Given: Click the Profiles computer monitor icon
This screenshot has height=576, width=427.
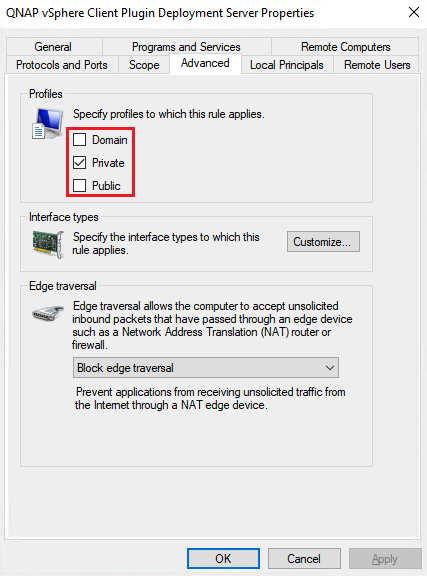Looking at the screenshot, I should pos(47,124).
